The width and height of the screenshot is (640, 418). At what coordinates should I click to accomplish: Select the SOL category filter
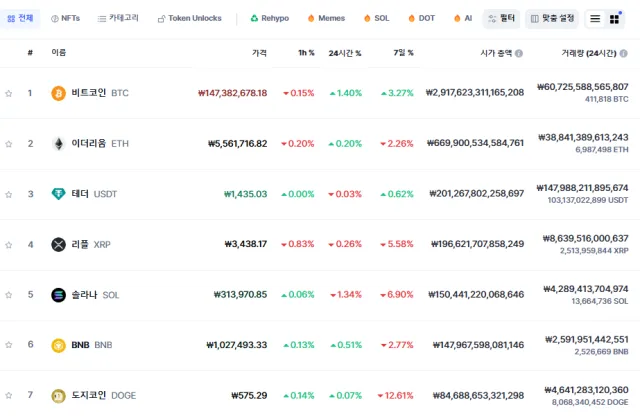pyautogui.click(x=376, y=18)
